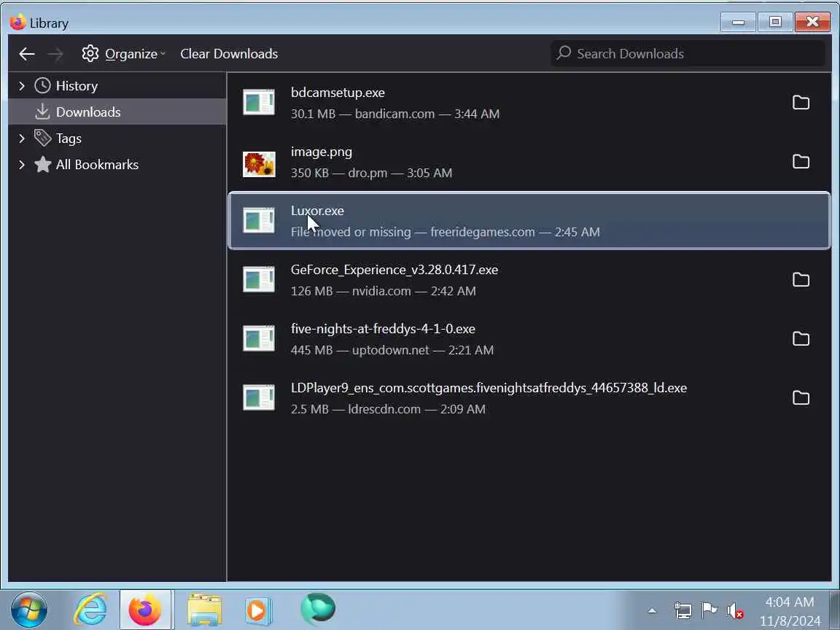Show hidden system tray icons
840x630 pixels.
(x=652, y=610)
